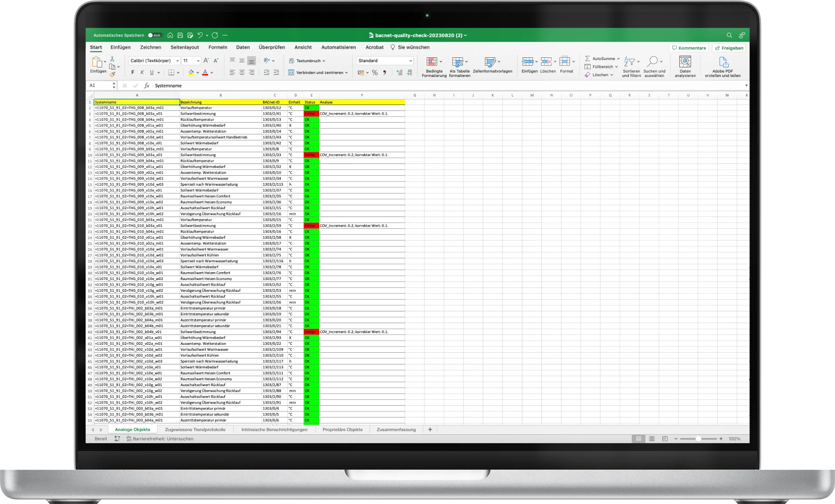The height and width of the screenshot is (504, 835).
Task: Toggle Automatisches Speichern switch
Action: pos(154,35)
